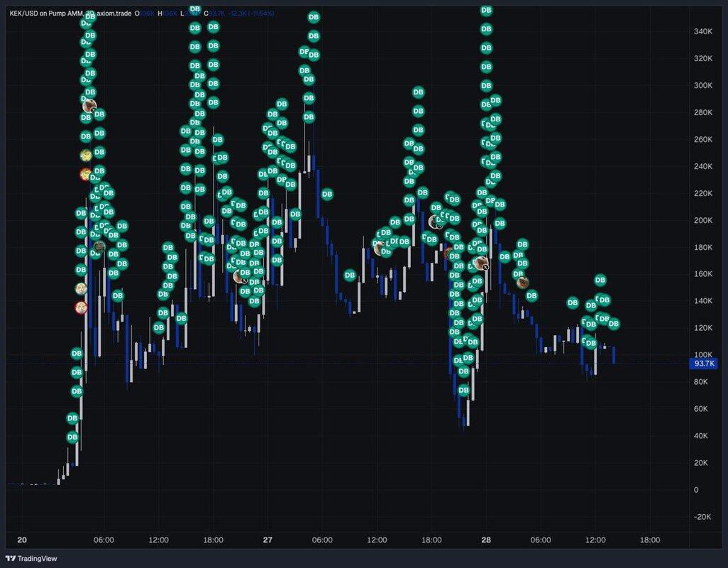Click the KEK/USD on Pump AMM title
The height and width of the screenshot is (568, 728).
[x=51, y=13]
